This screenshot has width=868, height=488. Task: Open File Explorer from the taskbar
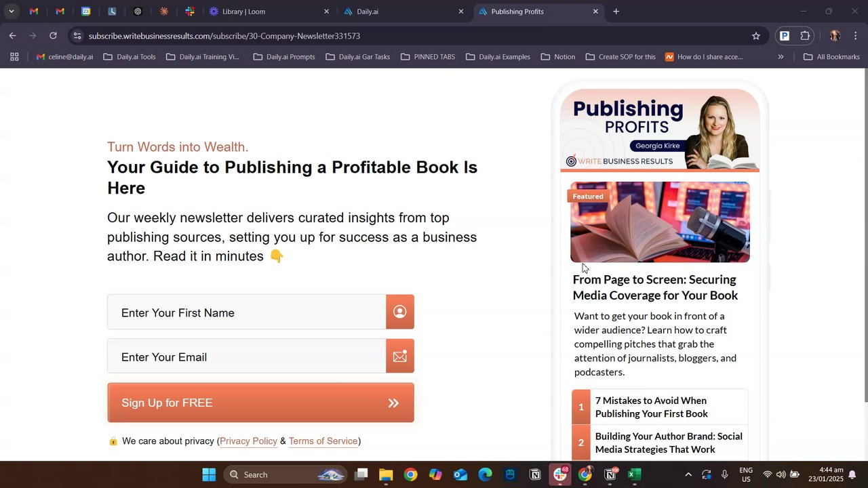click(386, 474)
